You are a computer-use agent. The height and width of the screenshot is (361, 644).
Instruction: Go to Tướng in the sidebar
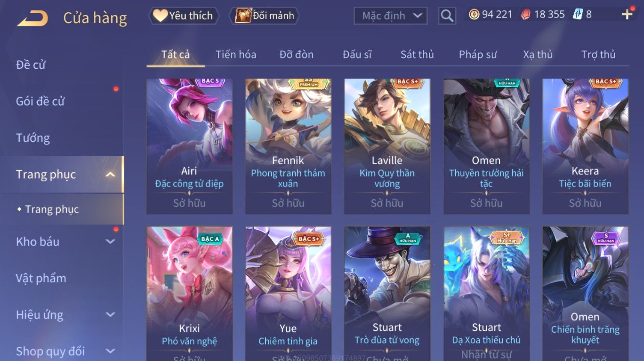click(33, 138)
